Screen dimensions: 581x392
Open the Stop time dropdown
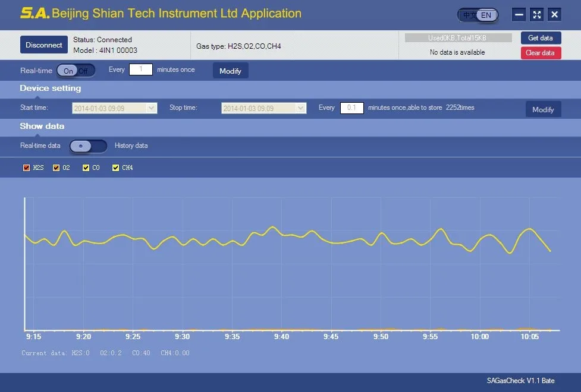pyautogui.click(x=300, y=108)
